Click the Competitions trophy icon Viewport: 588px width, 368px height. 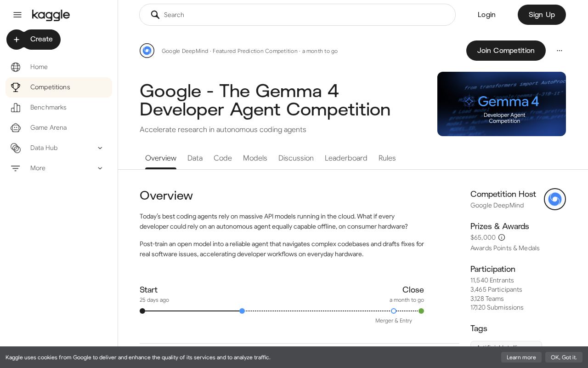tap(16, 87)
